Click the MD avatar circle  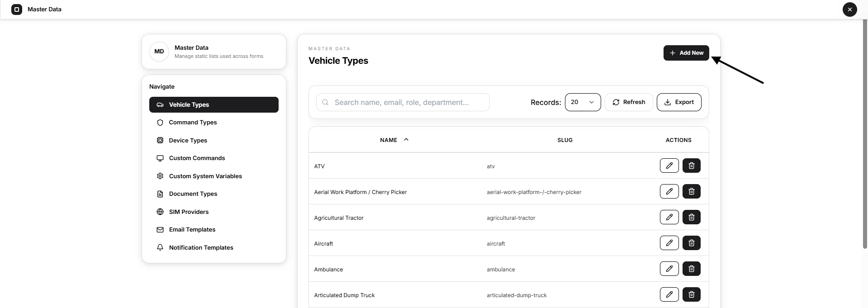click(x=159, y=52)
